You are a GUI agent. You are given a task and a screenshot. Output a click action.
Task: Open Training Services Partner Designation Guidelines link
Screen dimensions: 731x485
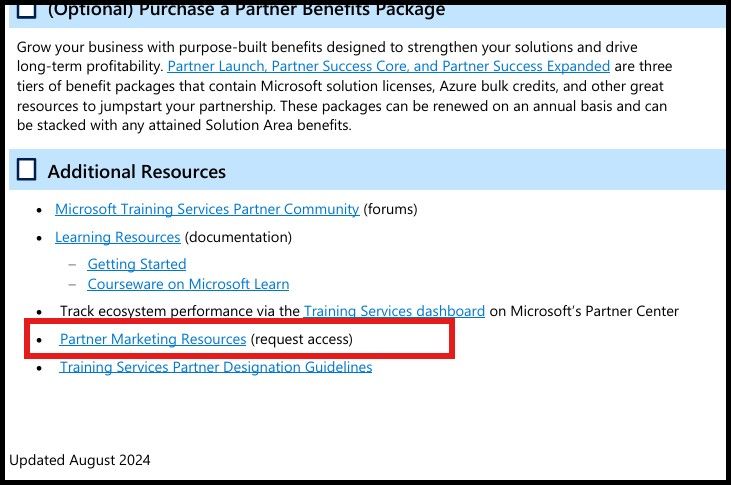[x=216, y=367]
